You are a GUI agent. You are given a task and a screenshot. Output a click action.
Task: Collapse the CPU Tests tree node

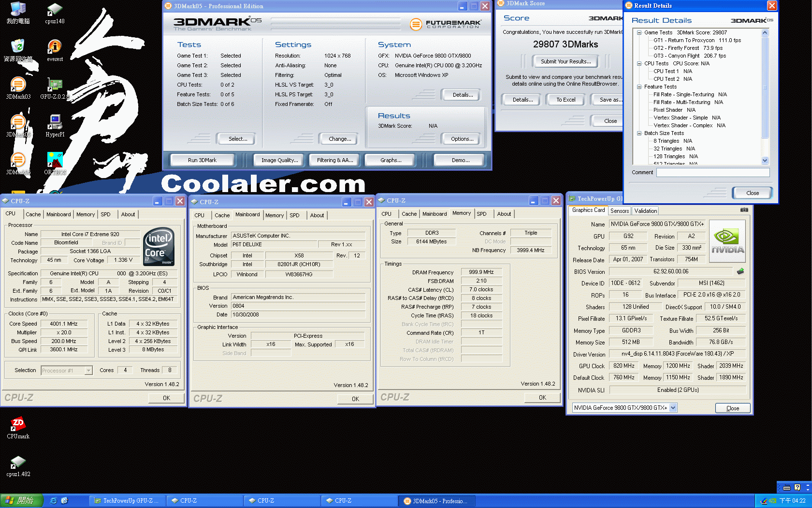click(639, 63)
